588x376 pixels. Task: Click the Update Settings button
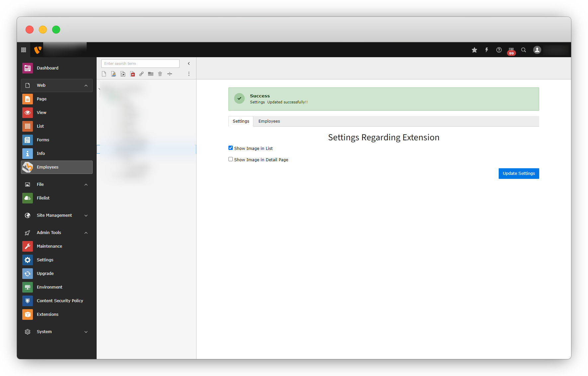[519, 174]
